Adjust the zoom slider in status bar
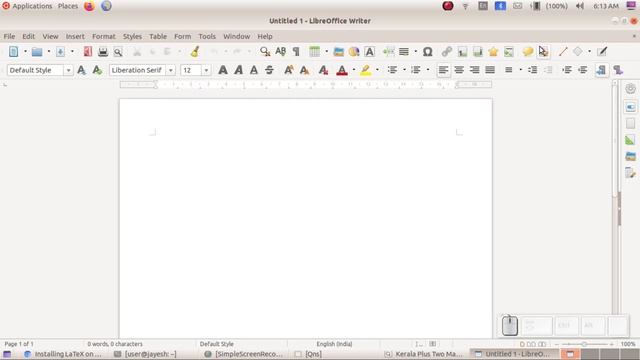This screenshot has width=640, height=360. click(584, 344)
